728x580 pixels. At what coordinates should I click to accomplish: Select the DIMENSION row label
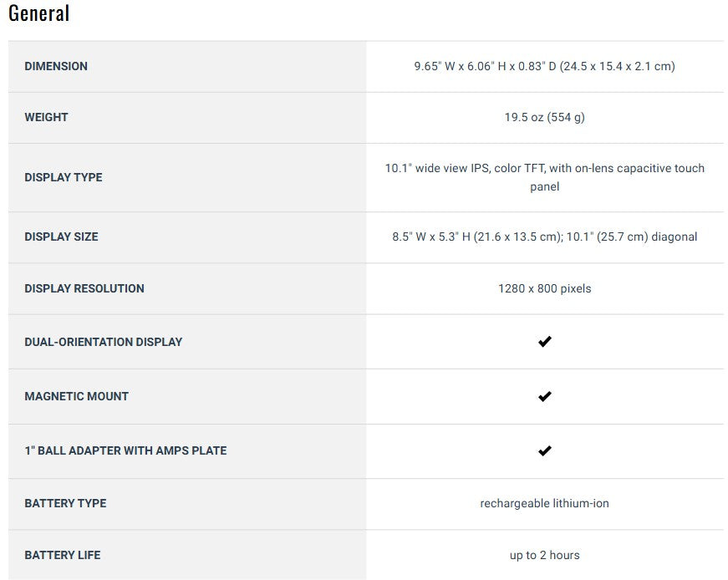[x=56, y=66]
